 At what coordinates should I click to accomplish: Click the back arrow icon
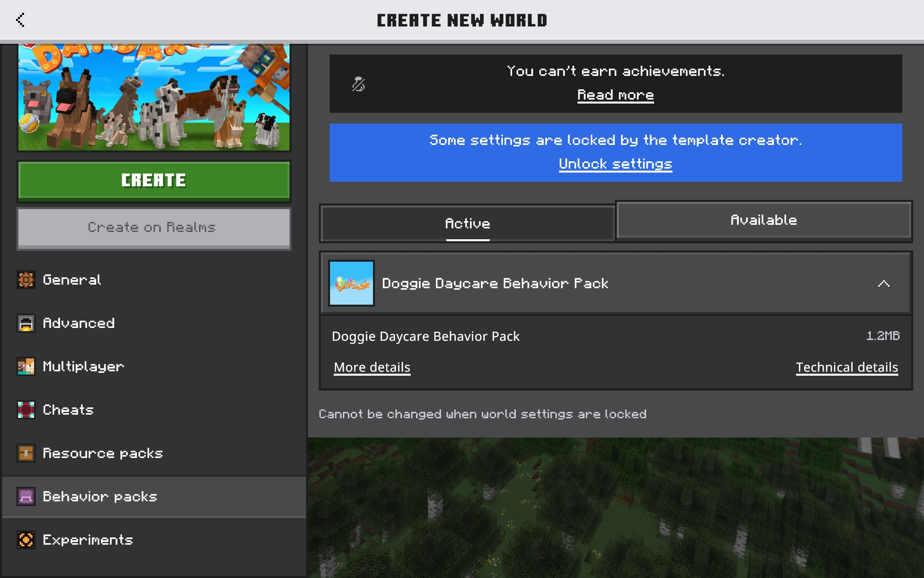[x=20, y=20]
